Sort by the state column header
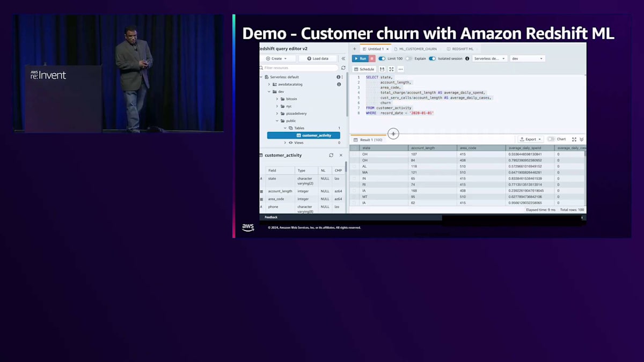The image size is (644, 362). click(x=384, y=148)
